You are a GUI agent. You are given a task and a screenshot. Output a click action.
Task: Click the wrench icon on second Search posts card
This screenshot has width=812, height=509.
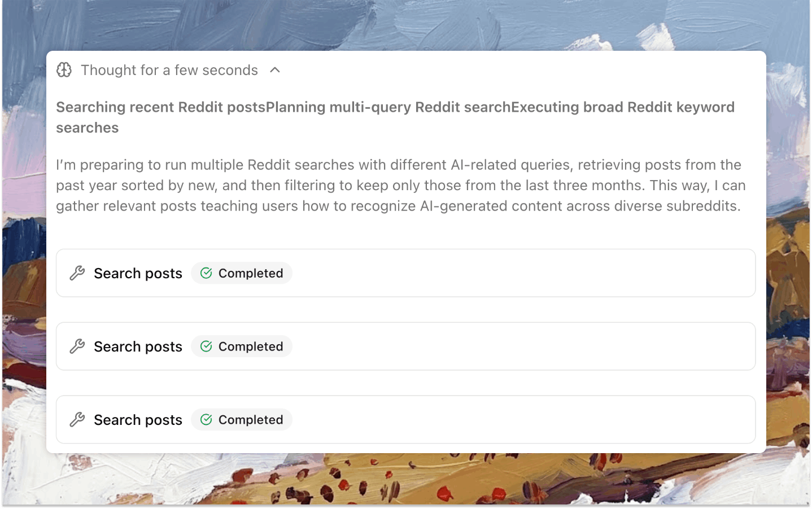tap(77, 346)
